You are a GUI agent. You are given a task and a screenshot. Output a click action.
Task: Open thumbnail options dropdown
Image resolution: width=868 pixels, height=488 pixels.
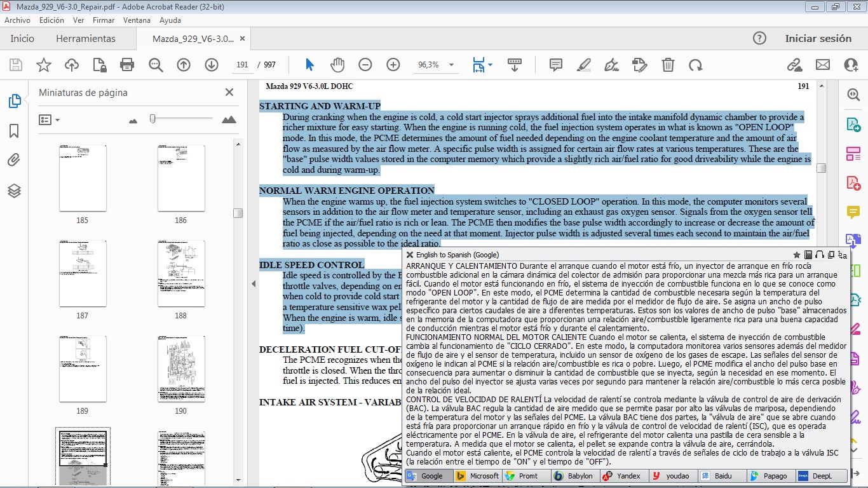(x=49, y=119)
